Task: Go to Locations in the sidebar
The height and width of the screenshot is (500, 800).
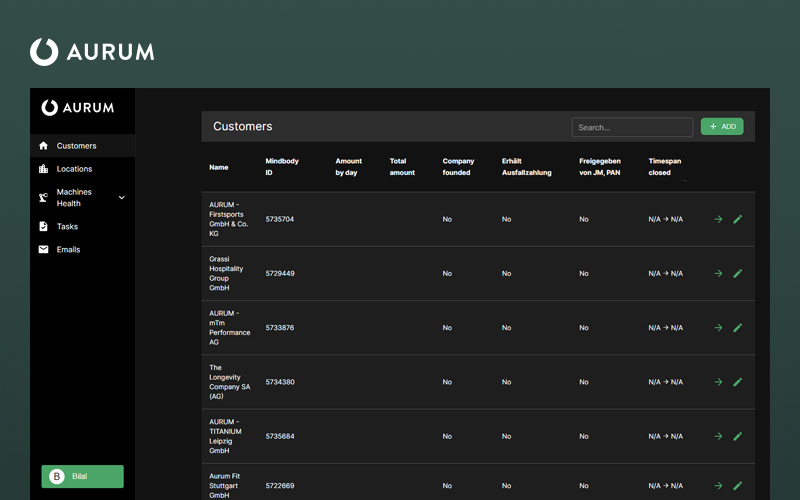Action: point(83,169)
